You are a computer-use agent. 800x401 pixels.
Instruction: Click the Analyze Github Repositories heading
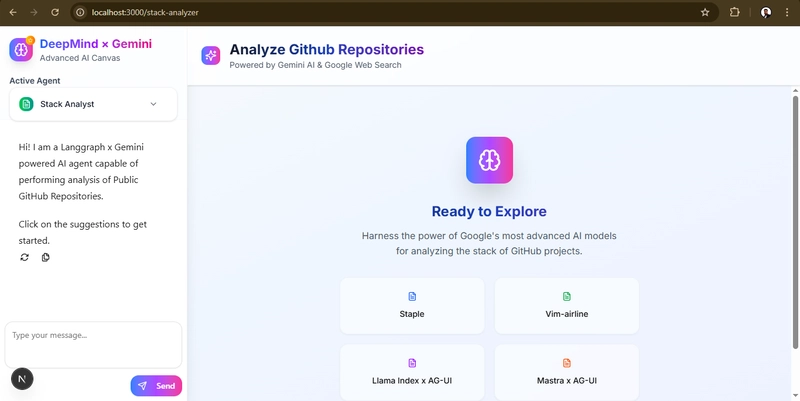(x=327, y=49)
